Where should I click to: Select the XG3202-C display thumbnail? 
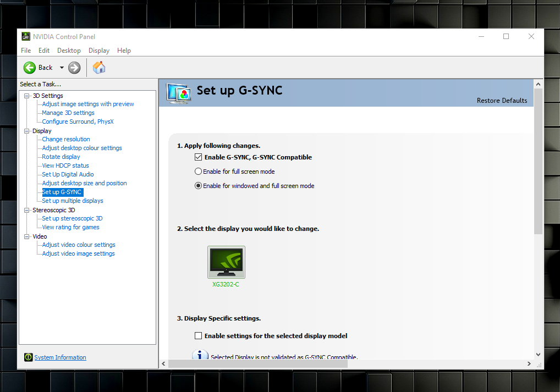coord(226,262)
